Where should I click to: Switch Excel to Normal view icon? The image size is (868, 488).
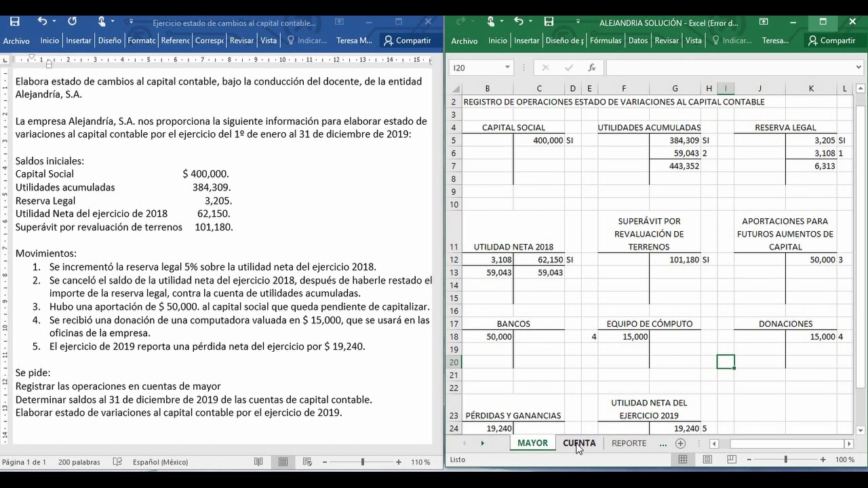pyautogui.click(x=683, y=460)
